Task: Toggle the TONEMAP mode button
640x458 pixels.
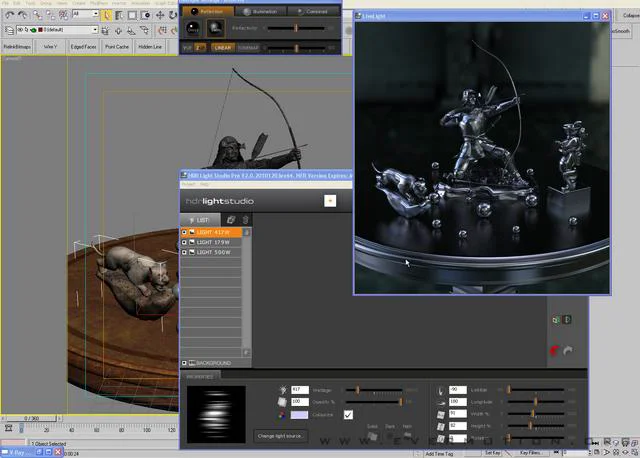Action: (x=248, y=48)
